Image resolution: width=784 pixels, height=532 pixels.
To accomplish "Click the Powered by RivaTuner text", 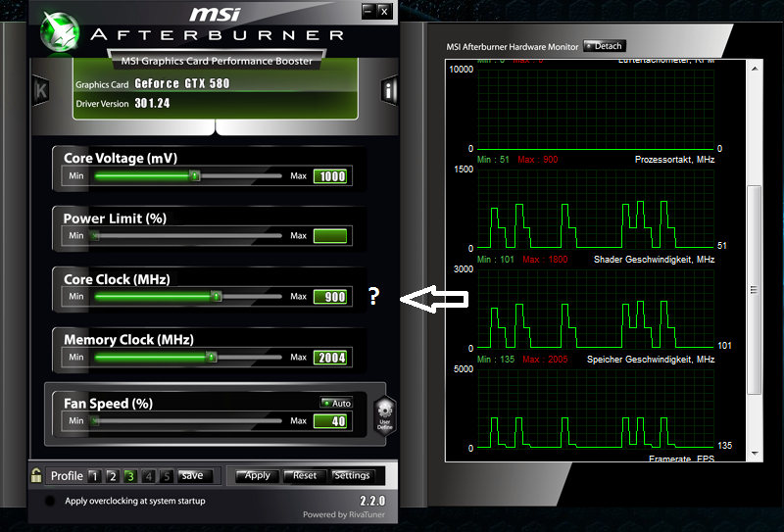I will coord(344,514).
